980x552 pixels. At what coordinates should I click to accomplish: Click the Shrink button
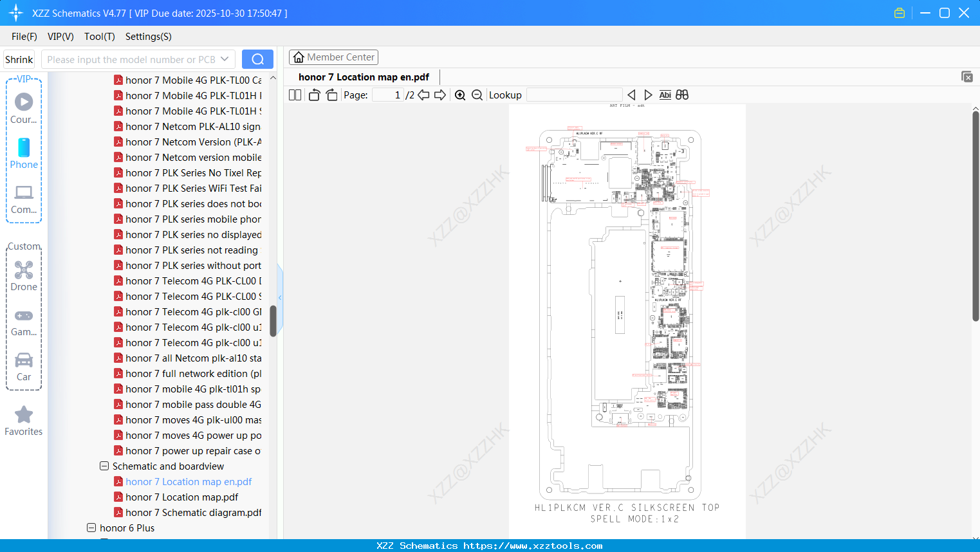19,59
